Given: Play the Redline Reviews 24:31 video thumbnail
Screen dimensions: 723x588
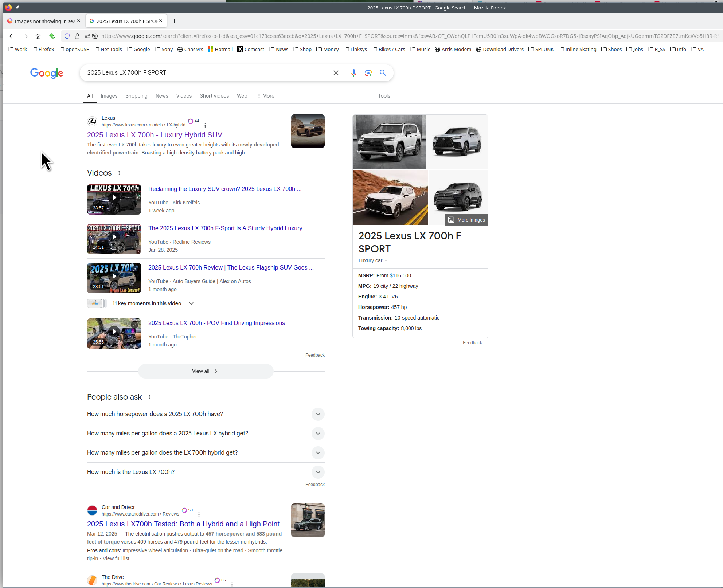Looking at the screenshot, I should pyautogui.click(x=114, y=239).
